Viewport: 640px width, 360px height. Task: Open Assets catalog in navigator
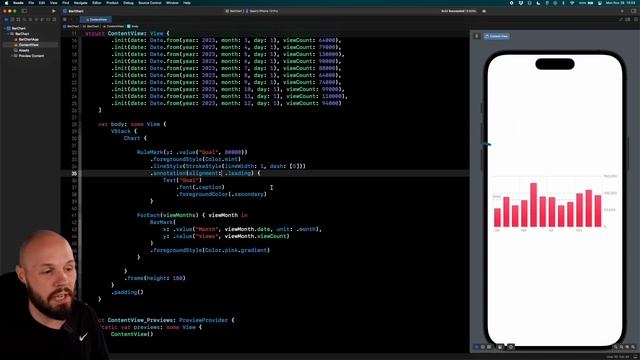click(x=24, y=50)
